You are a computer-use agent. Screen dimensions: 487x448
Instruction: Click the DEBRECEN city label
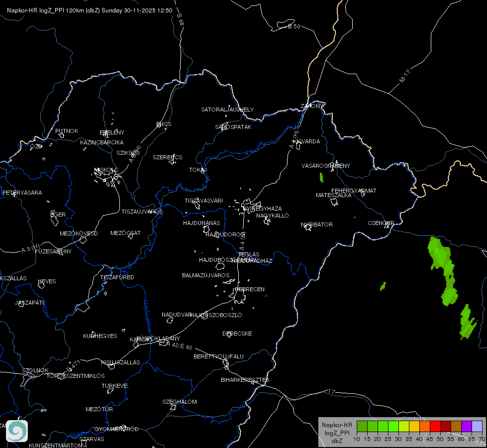click(250, 289)
